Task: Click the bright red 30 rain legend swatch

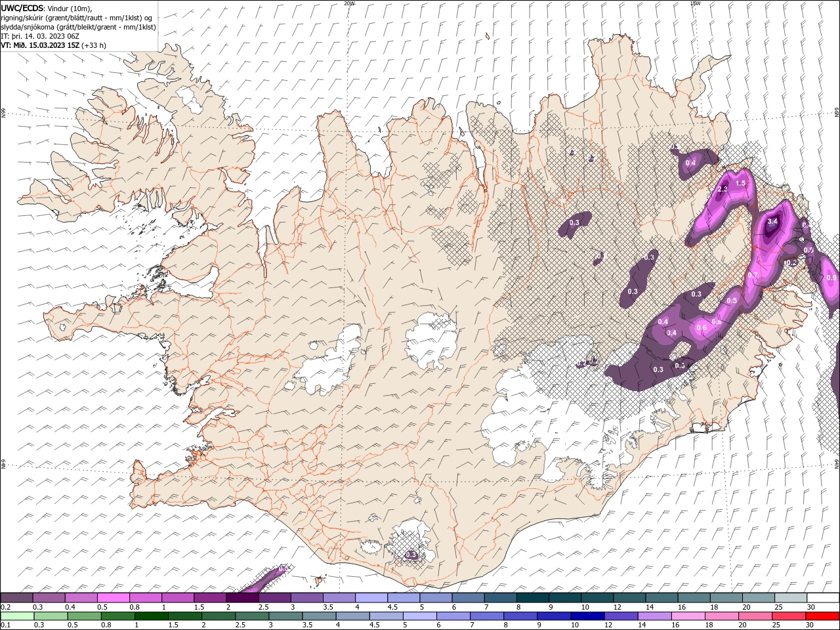Action: point(822,616)
